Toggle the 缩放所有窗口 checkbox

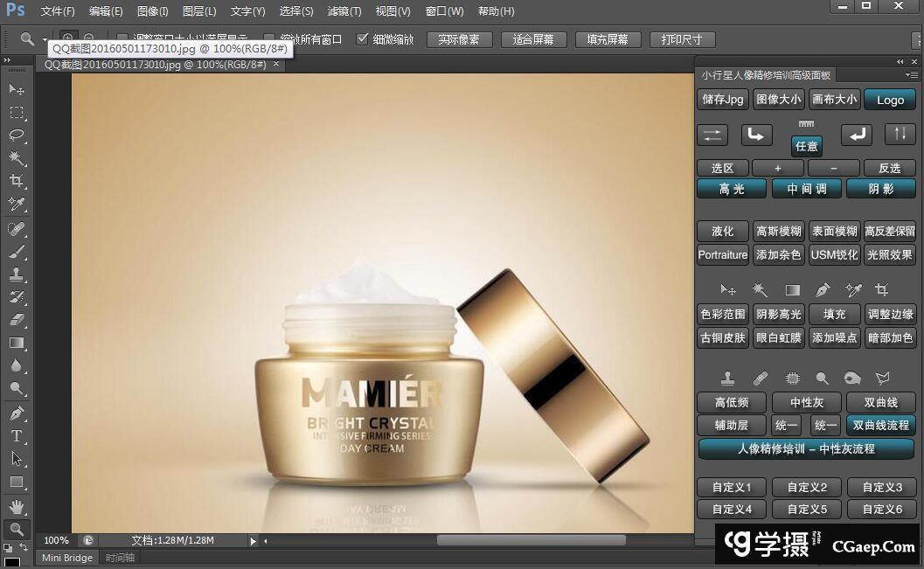pos(269,39)
